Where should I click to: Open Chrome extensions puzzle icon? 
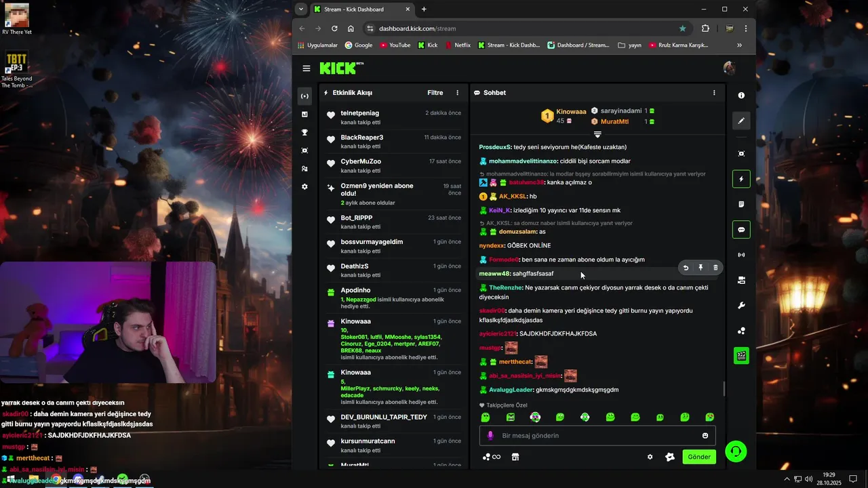pos(705,28)
